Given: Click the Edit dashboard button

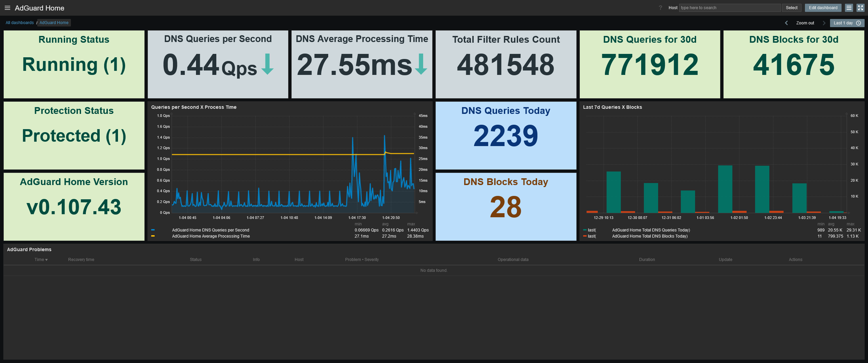Looking at the screenshot, I should pos(823,8).
